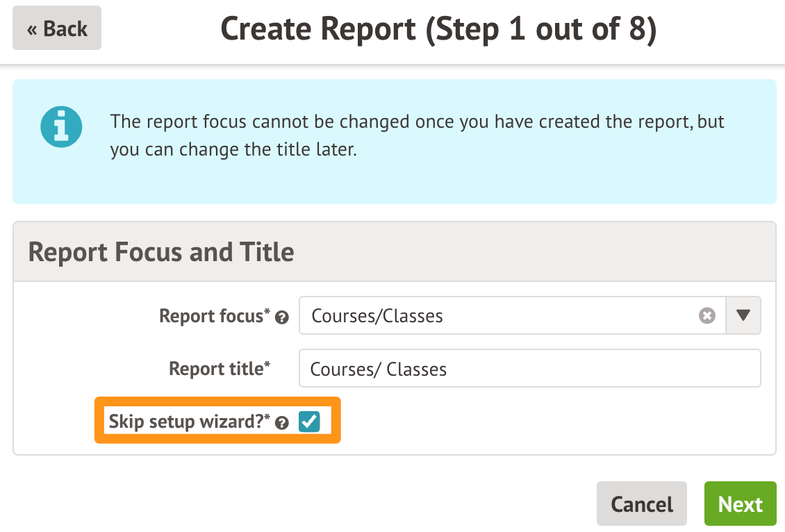785x532 pixels.
Task: Click the info message about report focus
Action: [x=417, y=122]
